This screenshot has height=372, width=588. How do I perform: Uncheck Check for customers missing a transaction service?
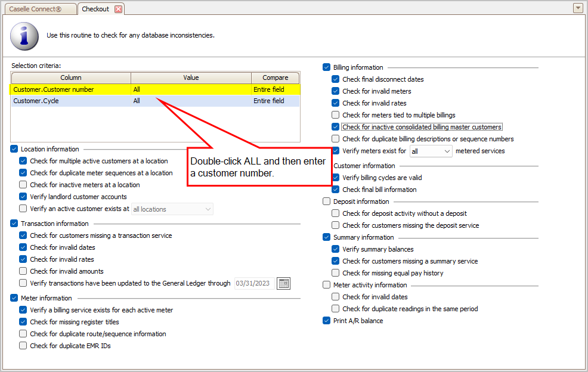click(23, 235)
